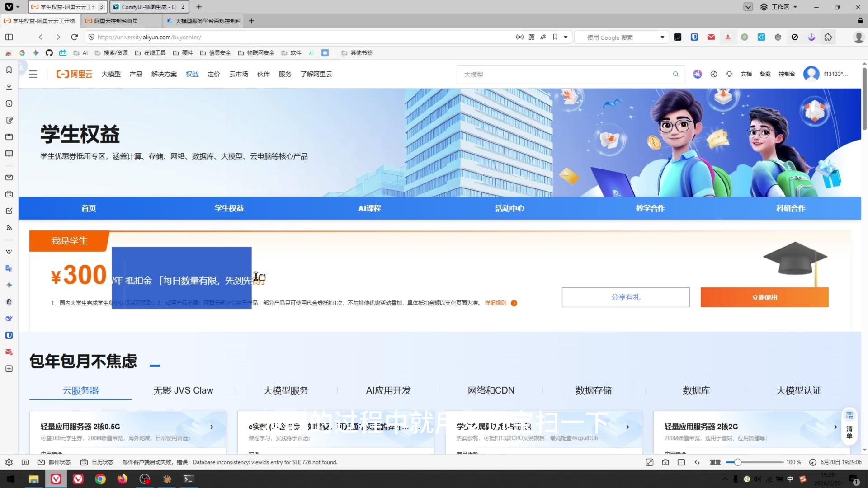The image size is (868, 488).
Task: Open the Tasks side panel
Action: [9, 211]
